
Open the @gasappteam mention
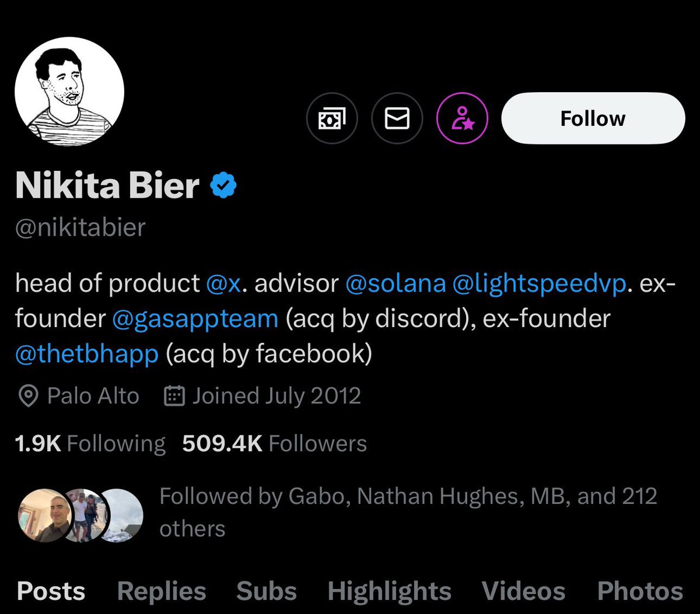tap(195, 318)
